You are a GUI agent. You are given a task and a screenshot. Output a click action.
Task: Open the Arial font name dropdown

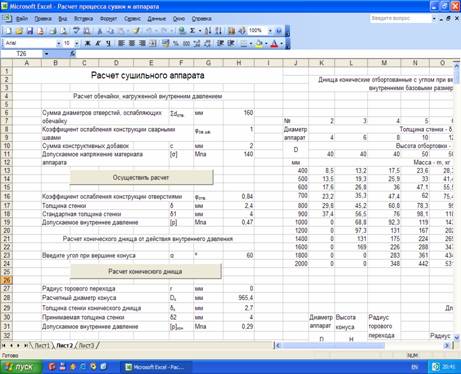click(x=58, y=43)
